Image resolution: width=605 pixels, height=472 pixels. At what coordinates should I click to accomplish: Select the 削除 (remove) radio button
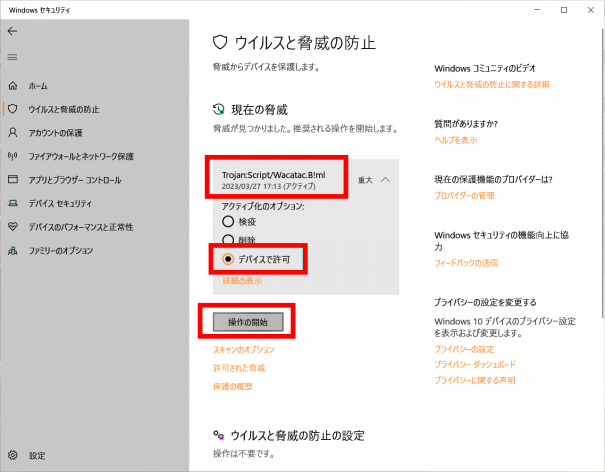(x=227, y=240)
